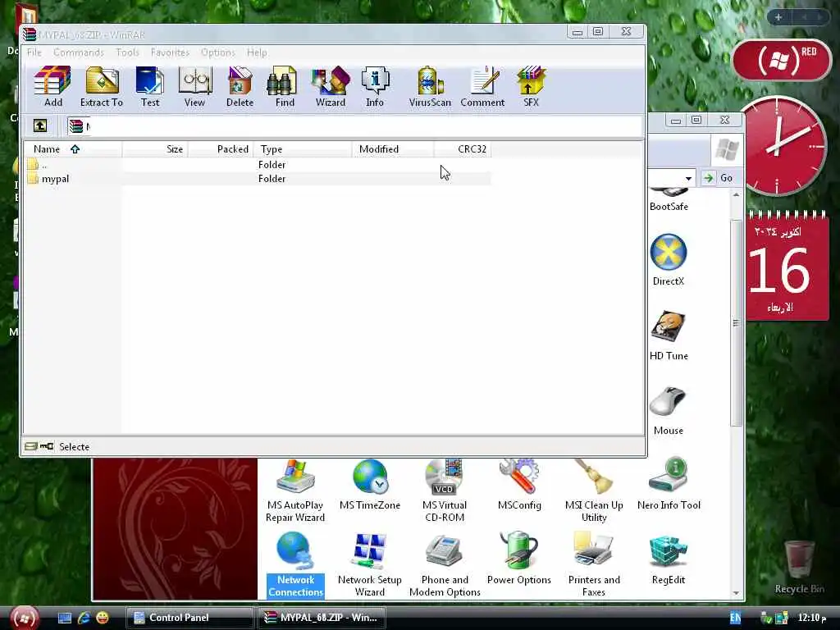840x630 pixels.
Task: Open the Control Panel address dropdown arrow
Action: pos(688,178)
